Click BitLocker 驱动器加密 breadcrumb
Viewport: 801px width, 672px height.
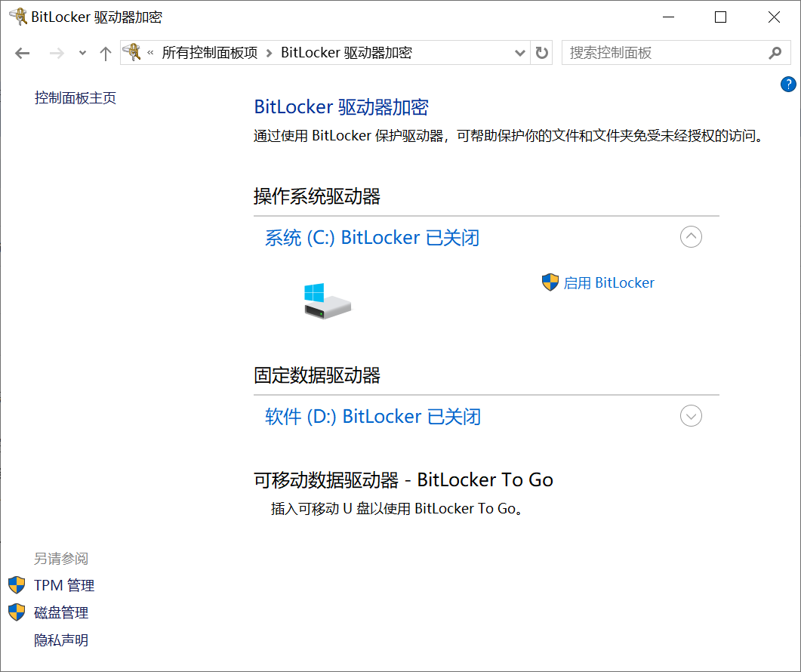tap(347, 53)
